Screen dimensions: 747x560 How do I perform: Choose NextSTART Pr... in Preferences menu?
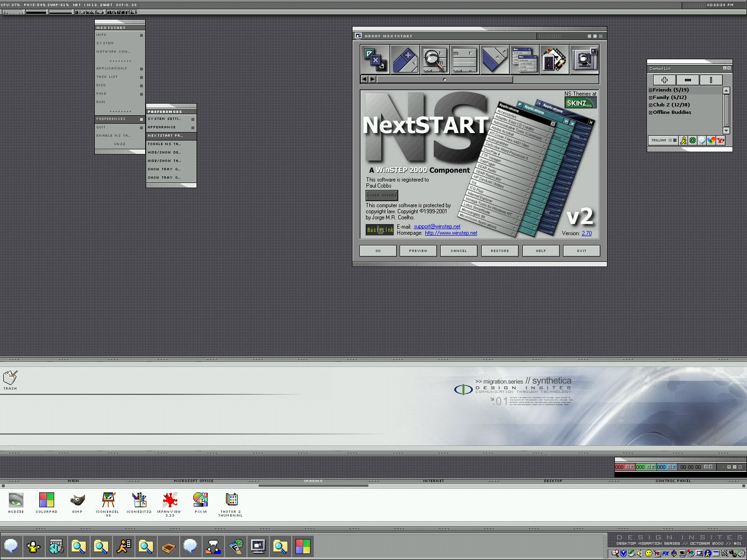(171, 136)
